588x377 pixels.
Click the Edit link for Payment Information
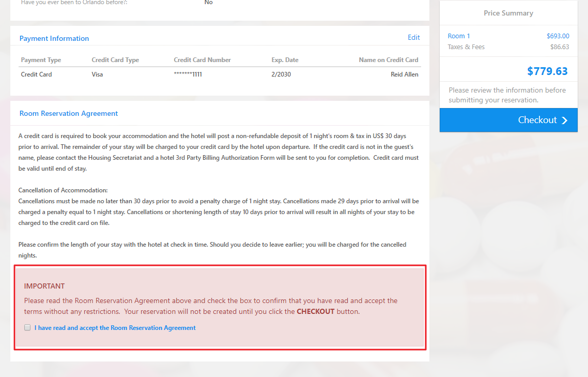(x=414, y=38)
